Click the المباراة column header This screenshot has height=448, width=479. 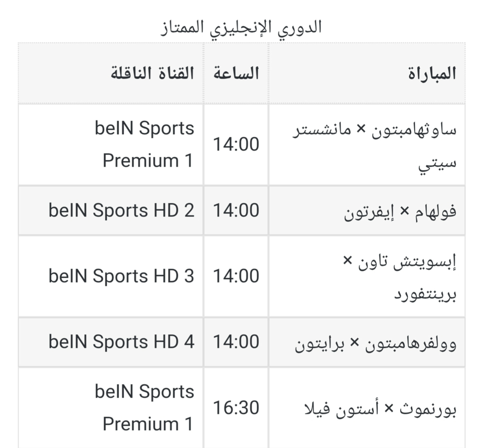tap(432, 73)
